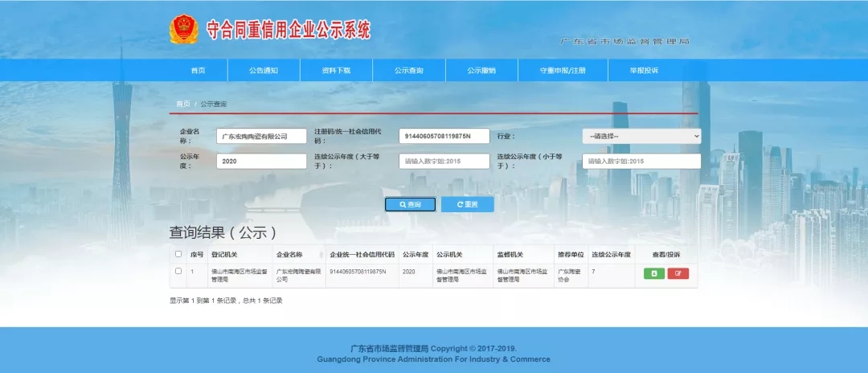Open the 公示撤销 menu item
This screenshot has height=373, width=868.
click(481, 71)
